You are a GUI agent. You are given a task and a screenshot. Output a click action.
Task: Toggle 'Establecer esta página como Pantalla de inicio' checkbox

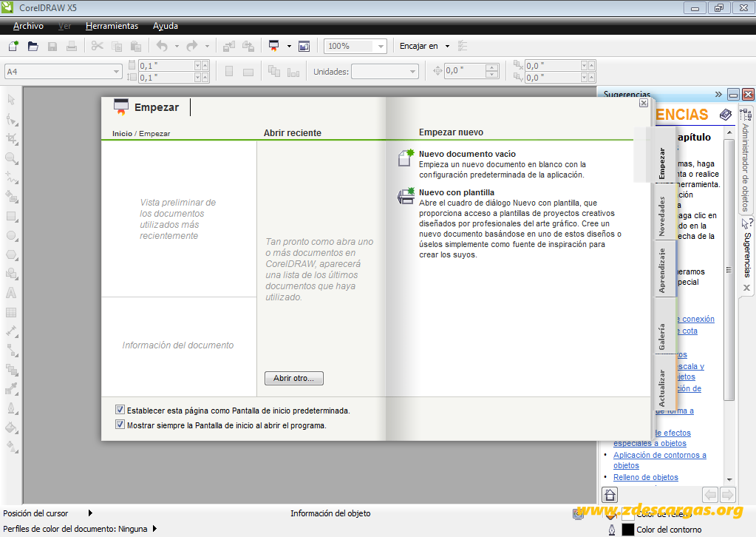(x=120, y=410)
